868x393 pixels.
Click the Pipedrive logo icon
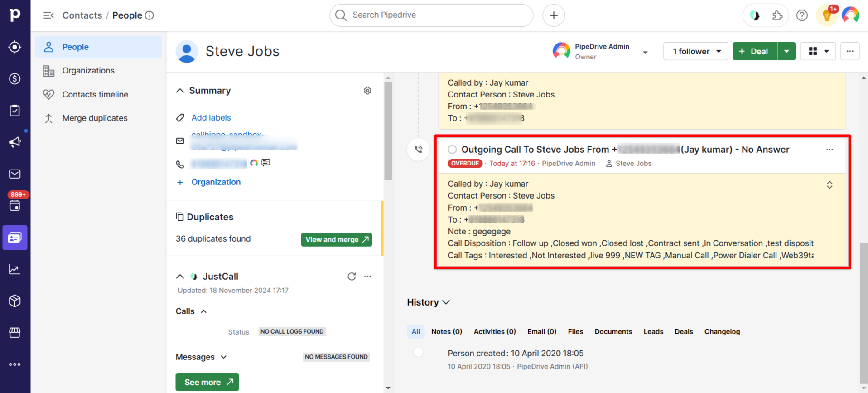click(x=15, y=15)
